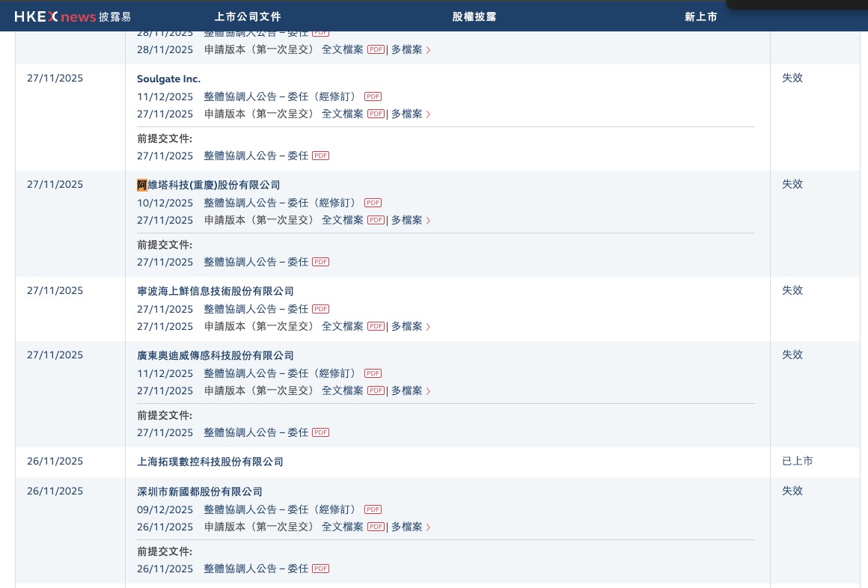Screen dimensions: 868x588
Task: Expand 多檔案 for 寧波海上鮮 application
Action: click(x=411, y=326)
